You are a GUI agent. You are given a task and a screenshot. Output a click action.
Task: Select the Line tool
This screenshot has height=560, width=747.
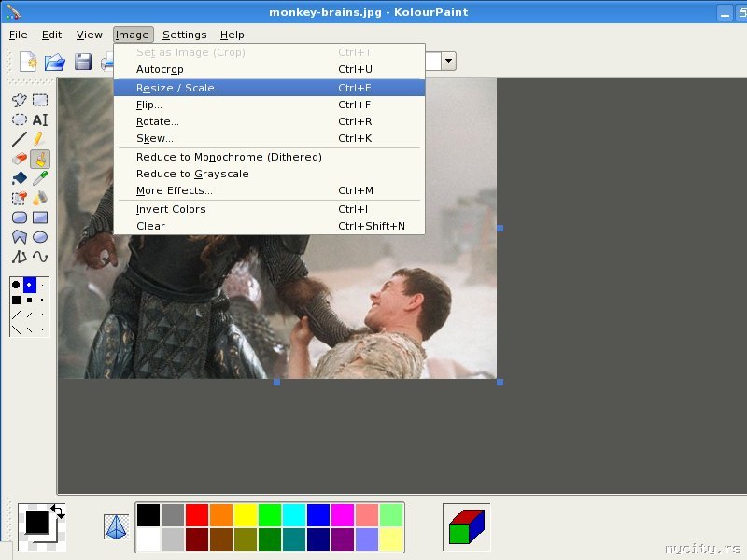pos(19,139)
